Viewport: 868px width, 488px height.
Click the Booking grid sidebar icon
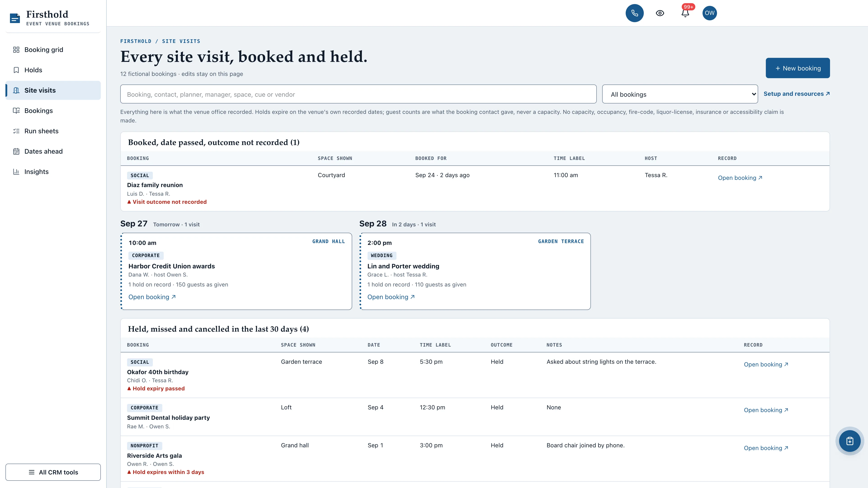[16, 50]
